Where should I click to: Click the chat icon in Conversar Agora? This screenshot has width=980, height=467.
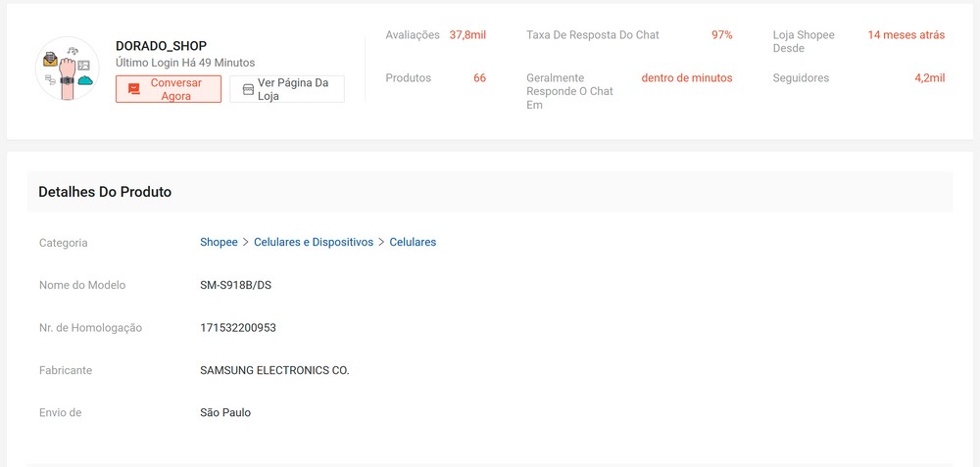(134, 89)
